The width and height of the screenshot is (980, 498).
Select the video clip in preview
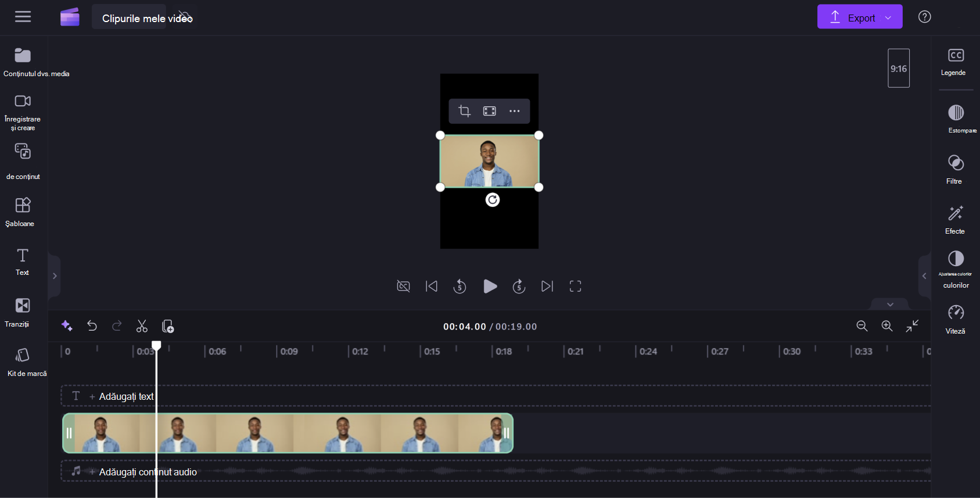click(x=490, y=162)
